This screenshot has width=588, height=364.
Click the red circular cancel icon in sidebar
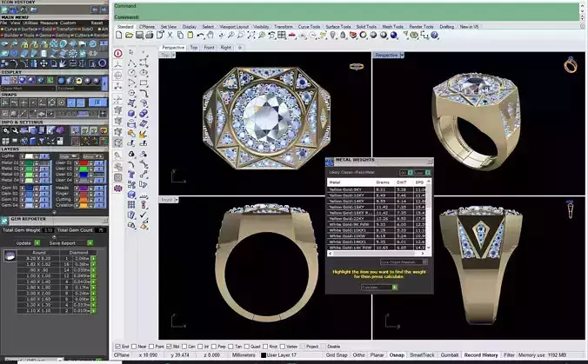[118, 54]
